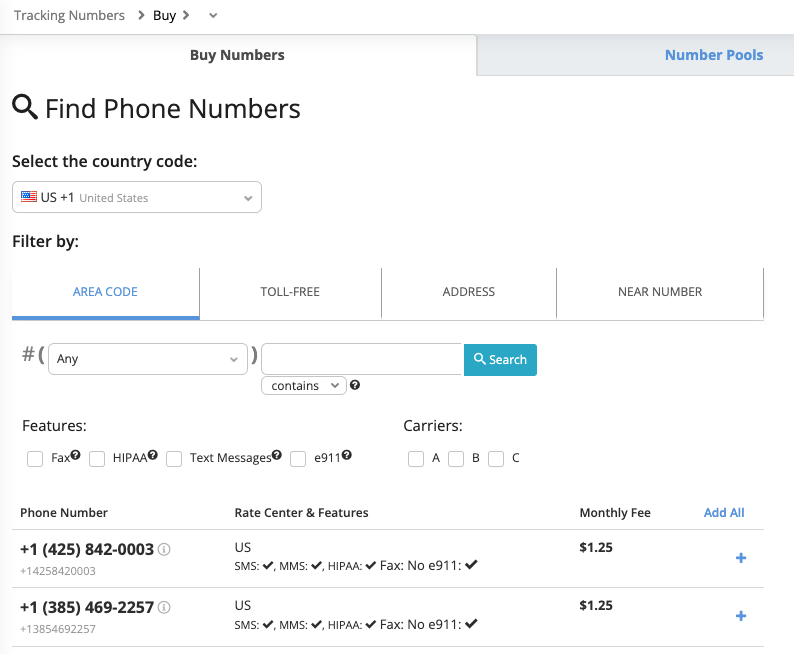The image size is (794, 654).
Task: Click the Rate Center & Features header
Action: click(301, 513)
